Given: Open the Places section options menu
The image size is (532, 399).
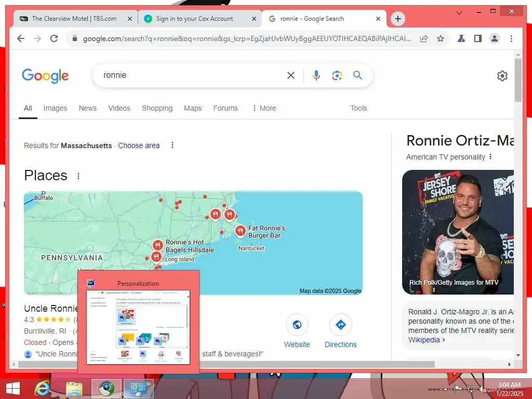Looking at the screenshot, I should [78, 176].
